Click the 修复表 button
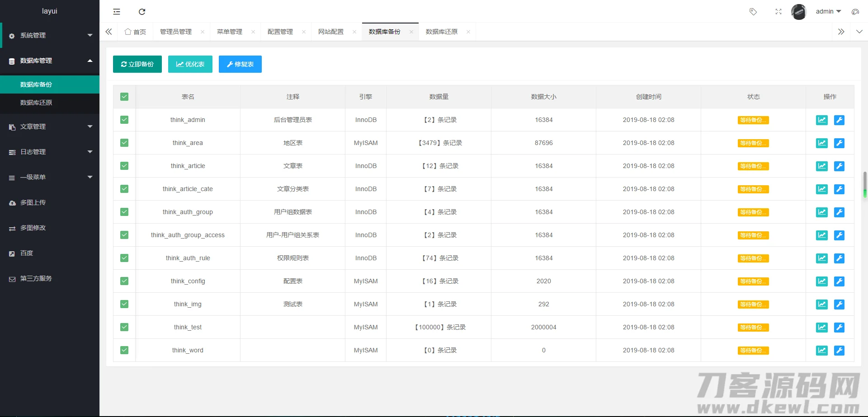This screenshot has height=417, width=868. 240,64
